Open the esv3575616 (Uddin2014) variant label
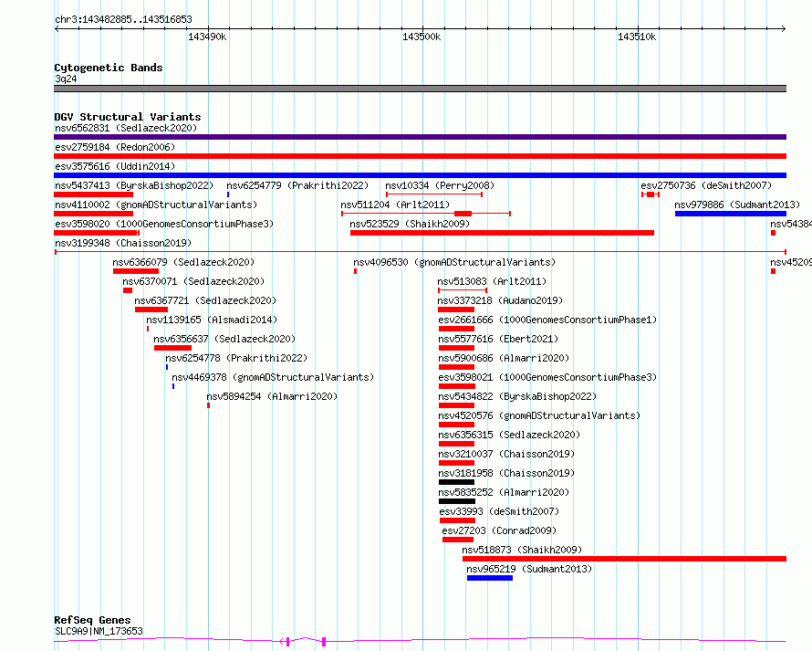This screenshot has width=812, height=651. [115, 166]
